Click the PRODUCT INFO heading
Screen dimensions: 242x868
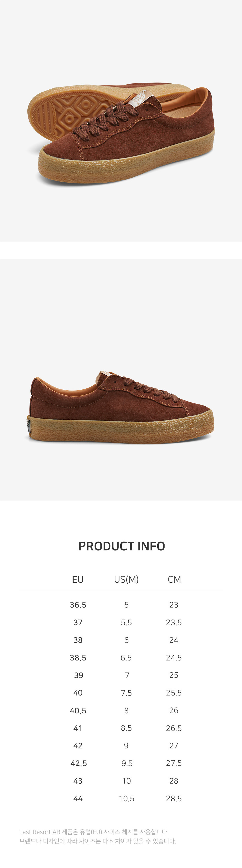tap(121, 546)
